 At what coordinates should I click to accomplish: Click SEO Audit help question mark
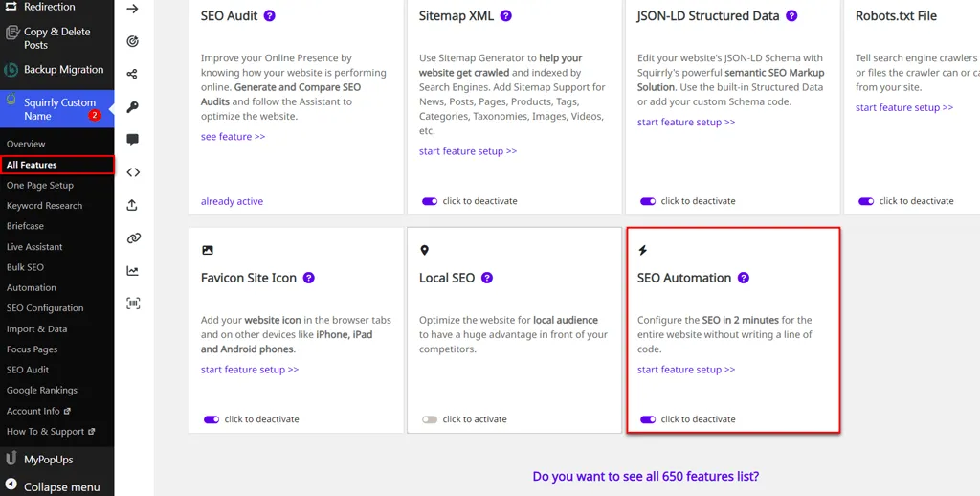(269, 15)
